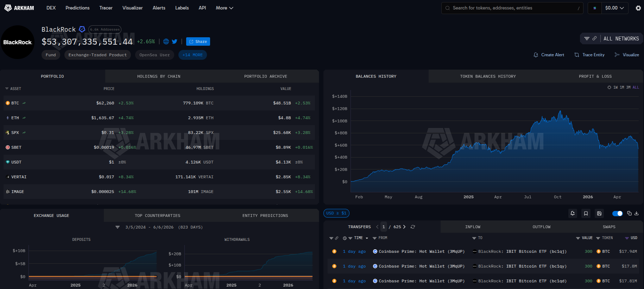The image size is (644, 289).
Task: Click the save disk icon above transfers
Action: pyautogui.click(x=599, y=213)
